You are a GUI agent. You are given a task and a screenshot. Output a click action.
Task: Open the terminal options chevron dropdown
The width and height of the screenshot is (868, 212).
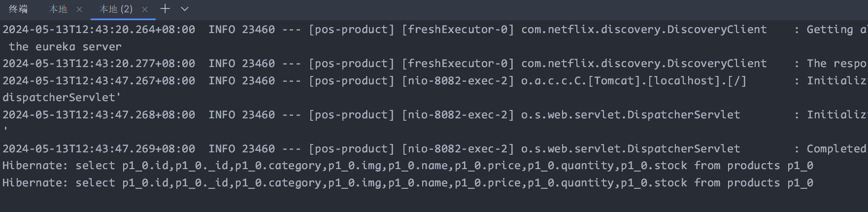[x=185, y=9]
